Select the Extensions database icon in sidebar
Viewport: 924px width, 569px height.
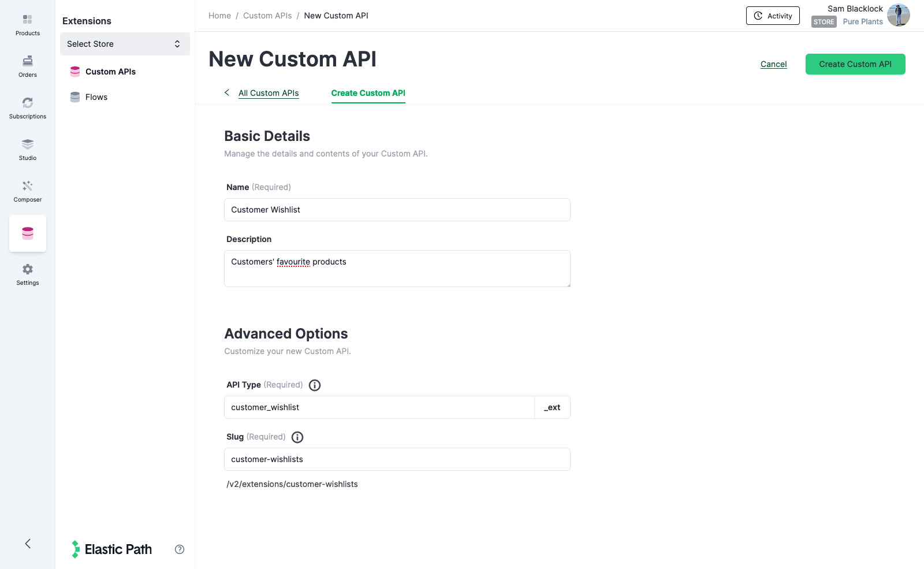coord(28,233)
